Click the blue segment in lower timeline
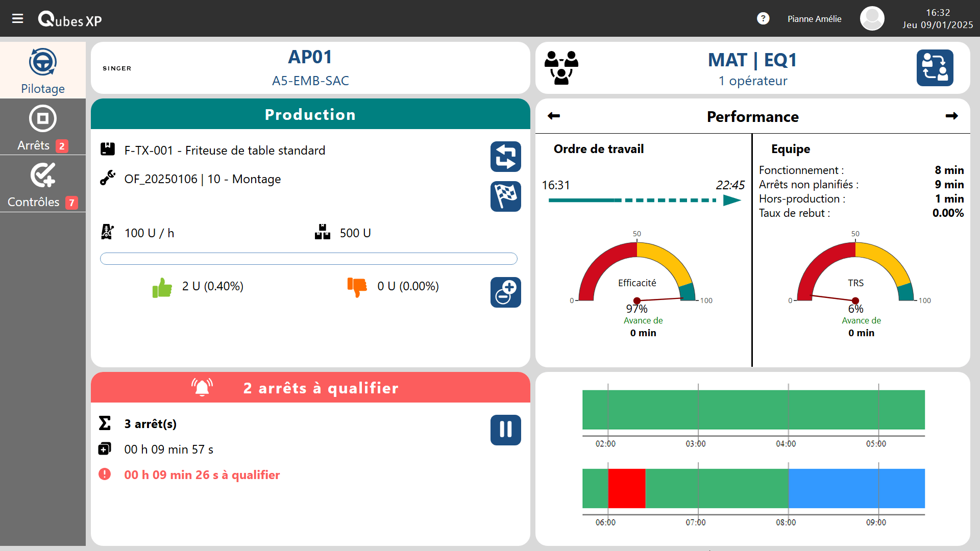This screenshot has height=551, width=980. (856, 488)
